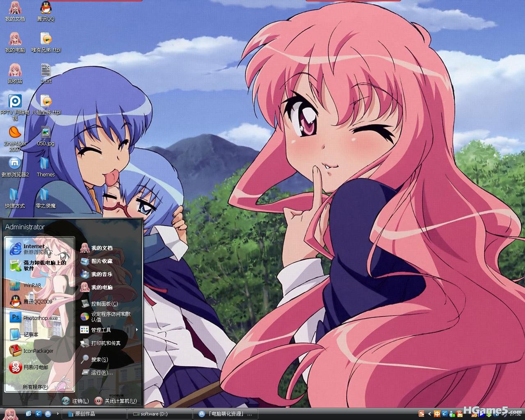Select the 050.jpg image file
Screen dimensions: 525x420
coord(46,136)
